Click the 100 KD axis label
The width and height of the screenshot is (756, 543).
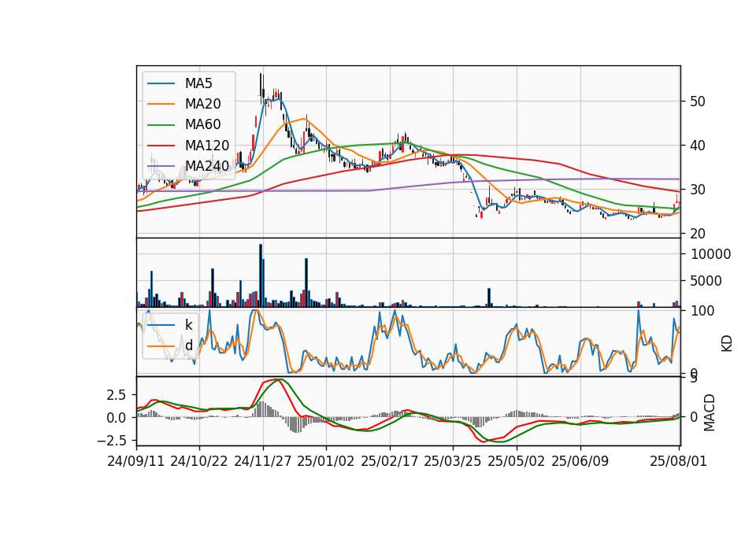[x=702, y=312]
